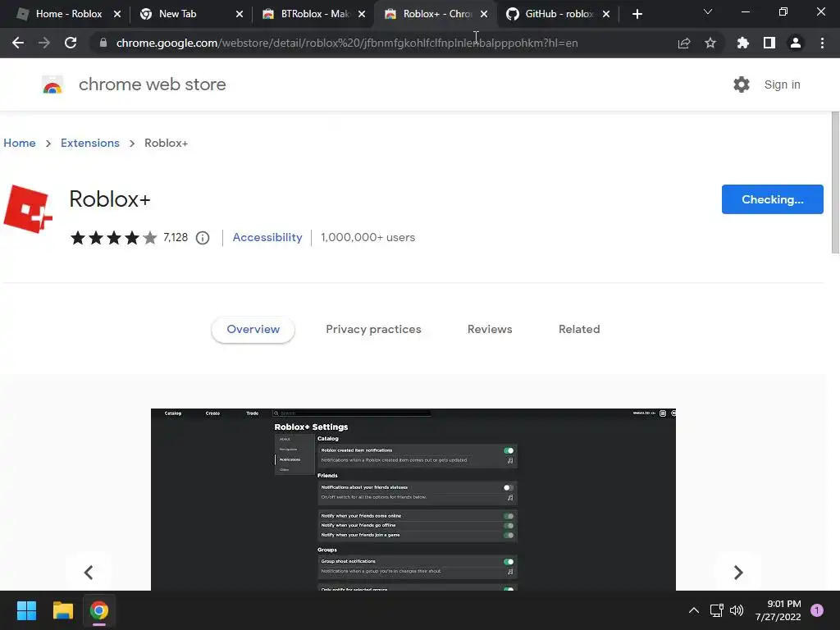Image resolution: width=840 pixels, height=630 pixels.
Task: Open Chrome three-dot menu
Action: (822, 43)
